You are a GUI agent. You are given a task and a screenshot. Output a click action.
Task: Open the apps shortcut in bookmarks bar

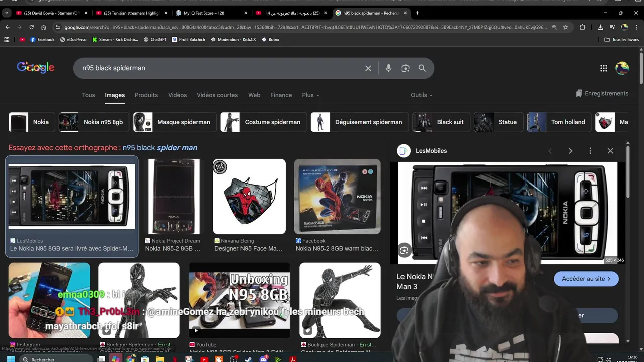tap(7, 39)
